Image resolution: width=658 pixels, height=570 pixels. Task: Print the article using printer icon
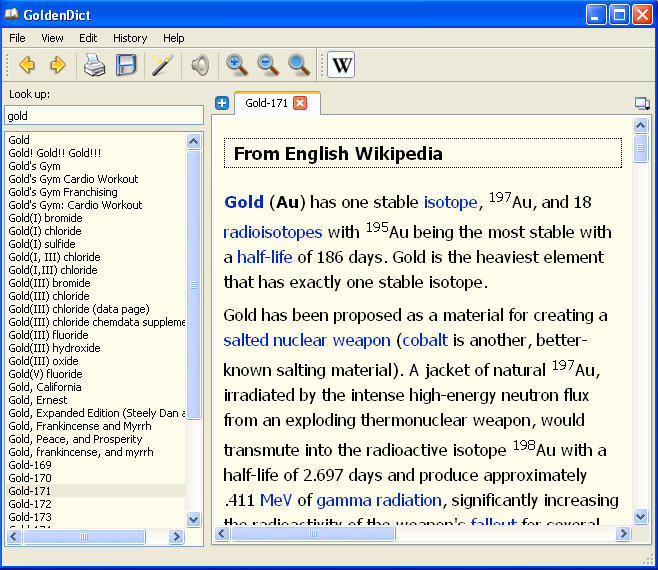[x=94, y=65]
